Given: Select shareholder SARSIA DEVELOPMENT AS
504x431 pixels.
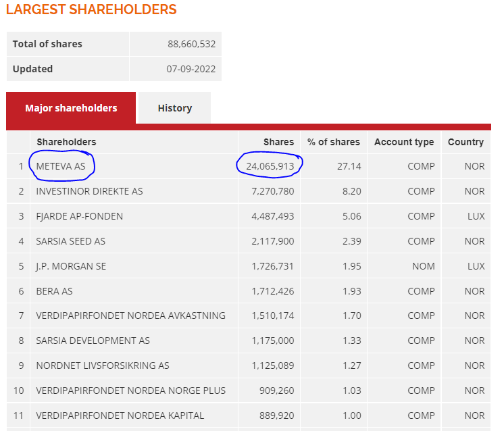Looking at the screenshot, I should [93, 340].
